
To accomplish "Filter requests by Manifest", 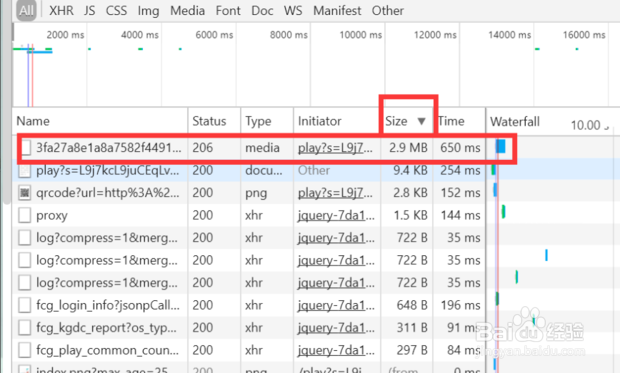I will [x=337, y=10].
